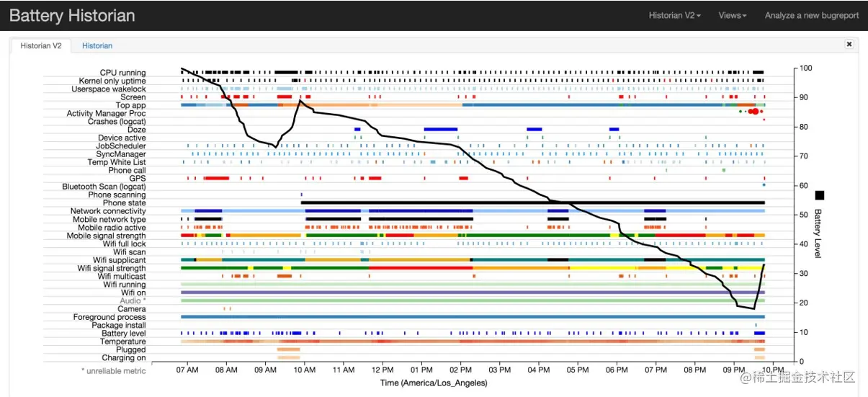
Task: Click the Temperature row label
Action: tap(123, 342)
